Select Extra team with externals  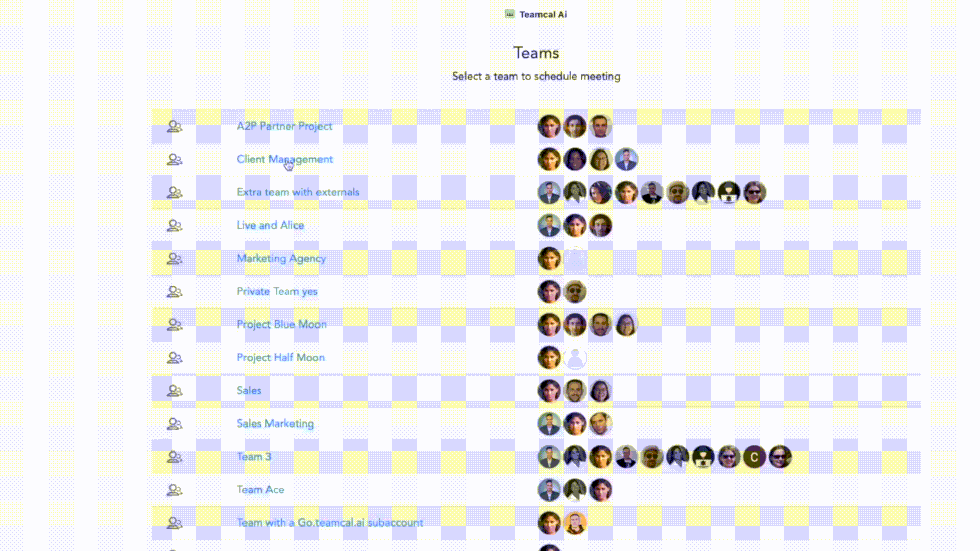(298, 192)
